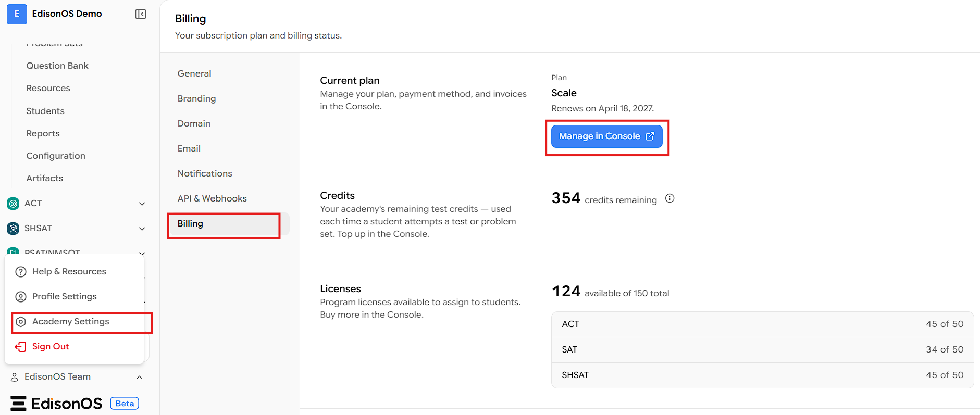This screenshot has height=415, width=980.
Task: Click the Manage in Console button
Action: click(607, 136)
